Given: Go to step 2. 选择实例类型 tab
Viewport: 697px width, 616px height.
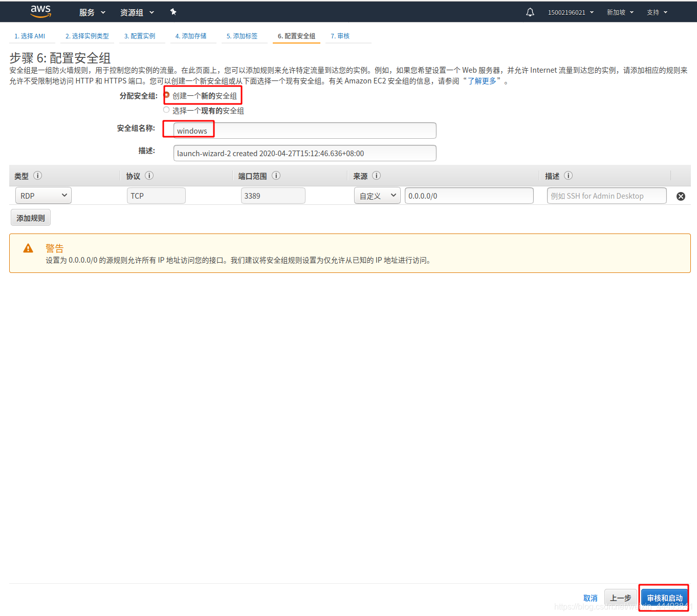Looking at the screenshot, I should 87,36.
